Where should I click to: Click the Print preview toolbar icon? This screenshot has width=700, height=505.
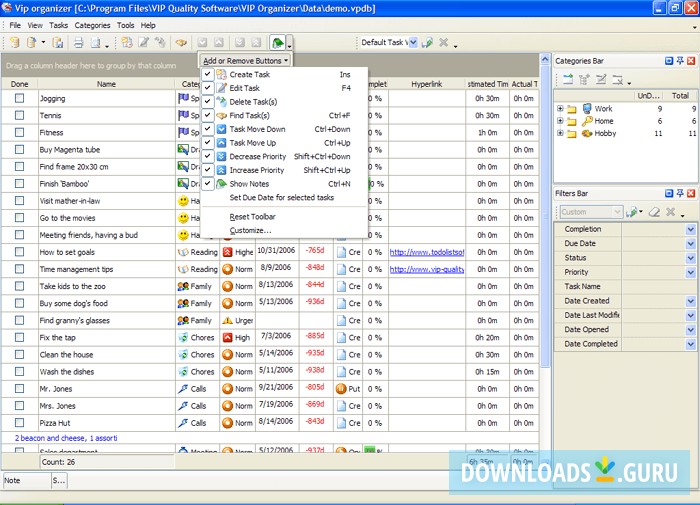click(x=96, y=43)
